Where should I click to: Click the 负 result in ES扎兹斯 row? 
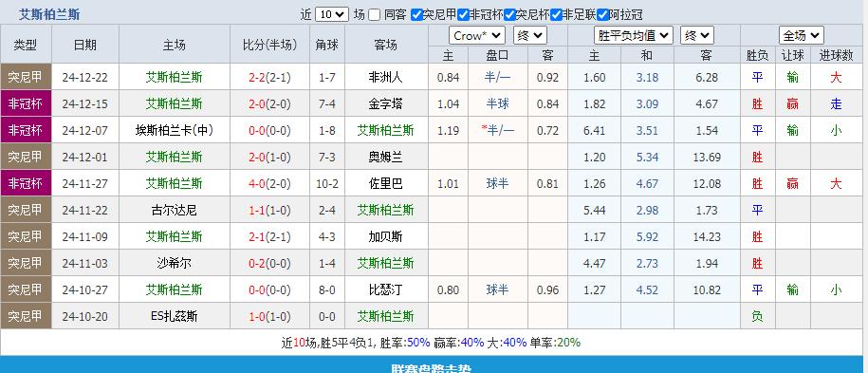pos(757,316)
